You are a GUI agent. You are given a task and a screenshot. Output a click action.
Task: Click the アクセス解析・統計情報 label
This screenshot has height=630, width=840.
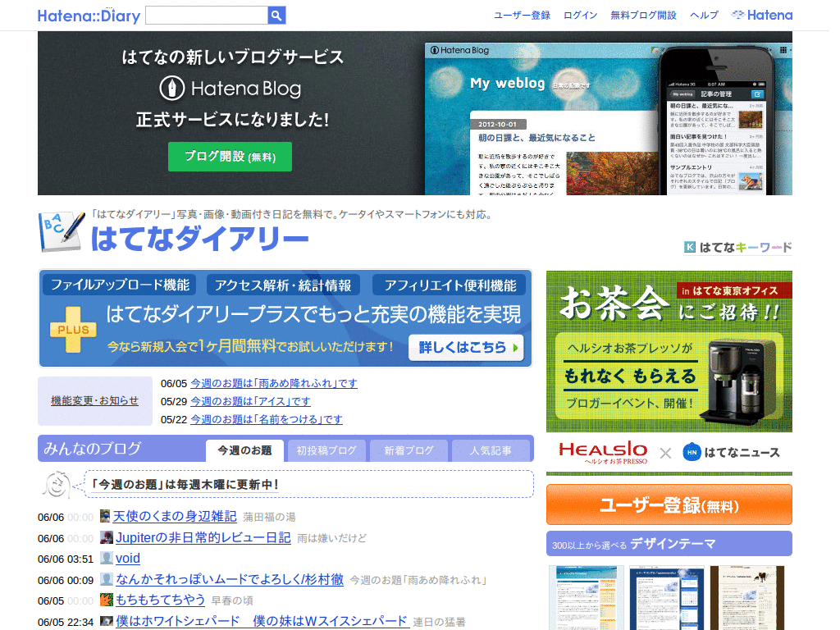pyautogui.click(x=283, y=285)
